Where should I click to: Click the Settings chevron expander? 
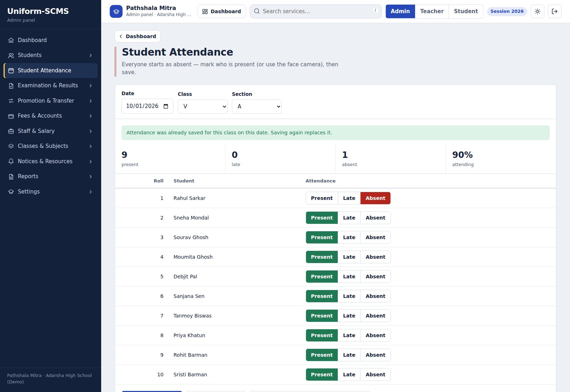[90, 192]
